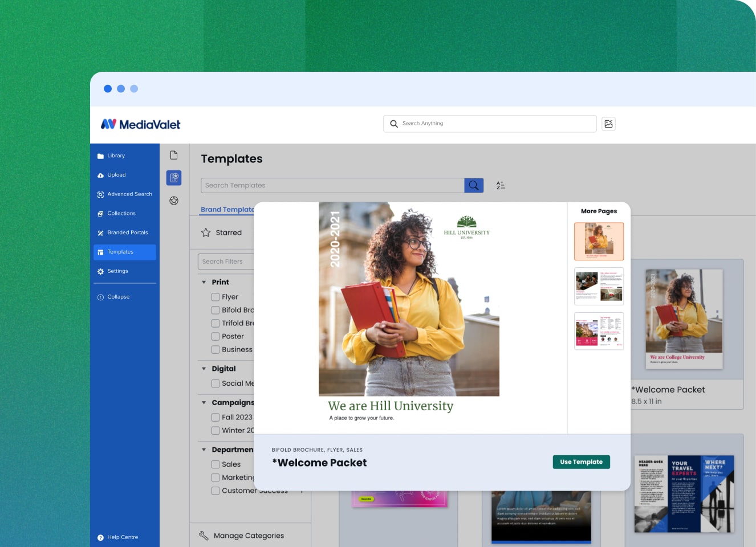
Task: Open the A-Z sort order icon
Action: (x=501, y=185)
